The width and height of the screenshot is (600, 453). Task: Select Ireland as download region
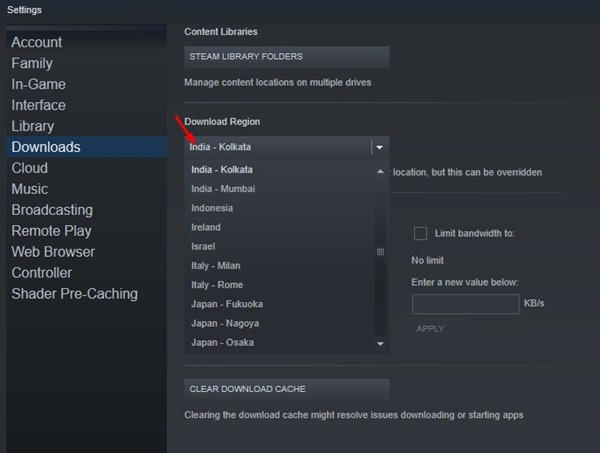click(x=206, y=227)
